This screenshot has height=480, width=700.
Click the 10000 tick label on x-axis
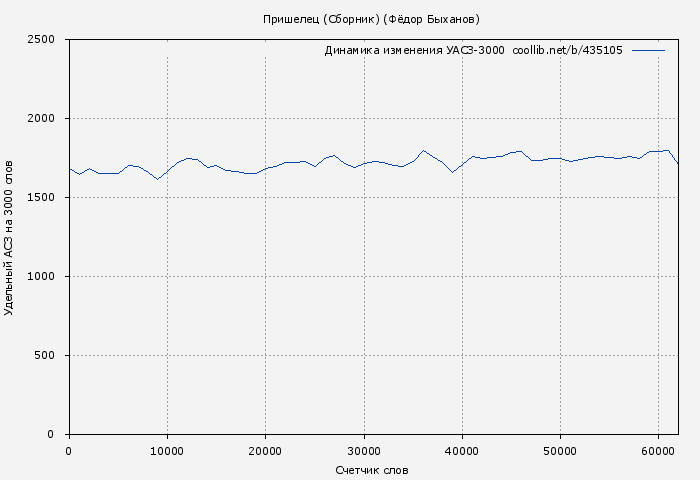(167, 450)
